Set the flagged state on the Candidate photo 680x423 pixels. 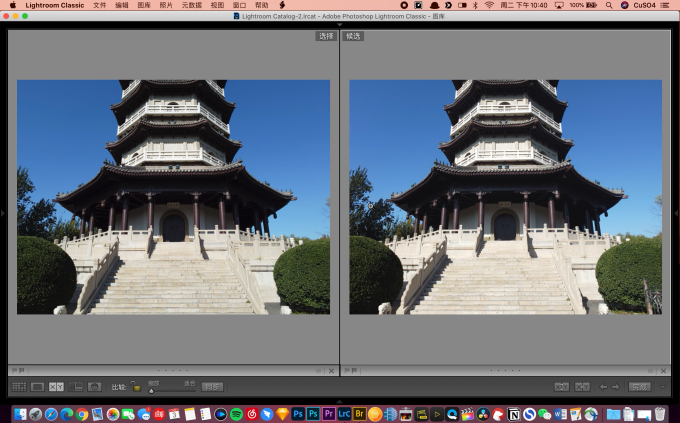pyautogui.click(x=347, y=371)
